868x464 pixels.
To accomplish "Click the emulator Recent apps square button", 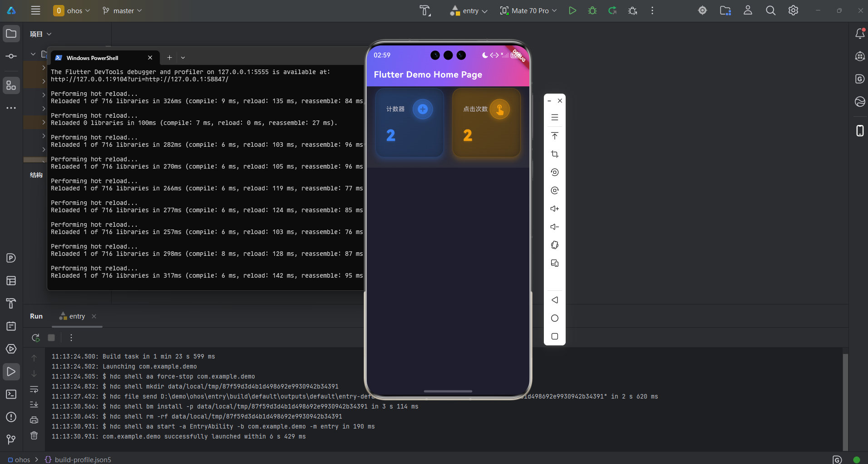I will [555, 336].
